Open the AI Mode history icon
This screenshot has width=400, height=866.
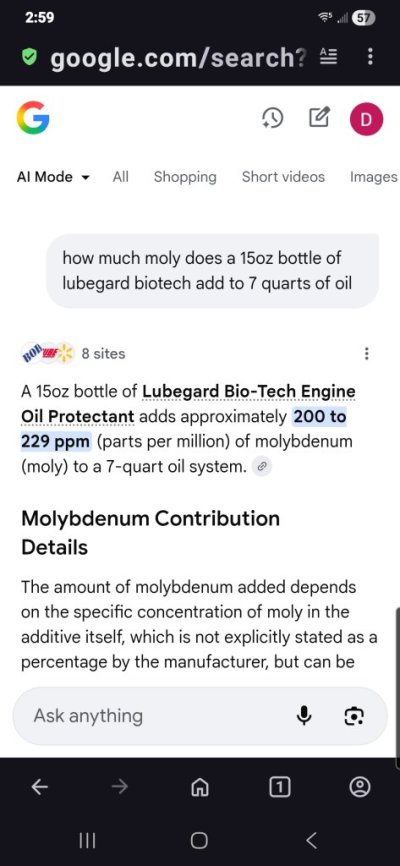[272, 118]
